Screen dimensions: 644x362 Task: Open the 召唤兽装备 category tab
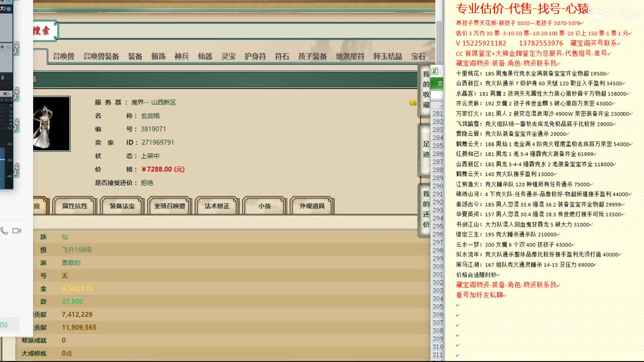pyautogui.click(x=101, y=56)
